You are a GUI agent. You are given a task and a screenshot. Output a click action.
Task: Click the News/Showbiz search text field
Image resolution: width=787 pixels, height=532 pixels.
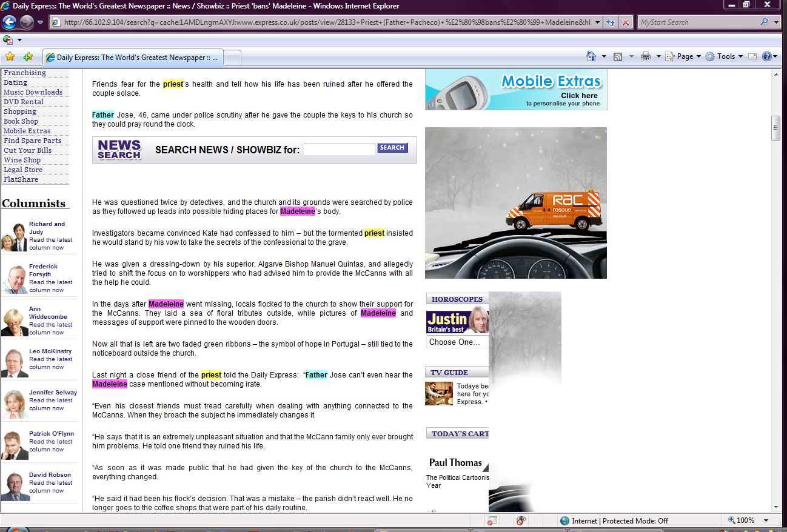click(339, 149)
